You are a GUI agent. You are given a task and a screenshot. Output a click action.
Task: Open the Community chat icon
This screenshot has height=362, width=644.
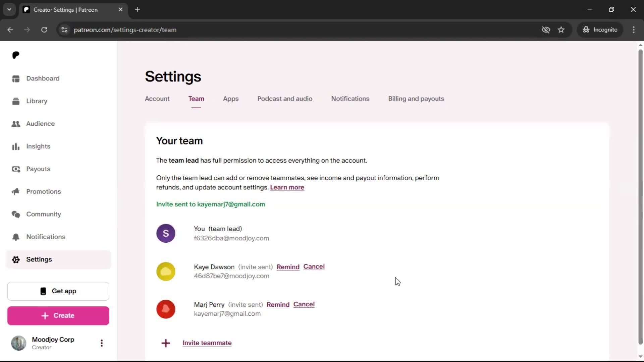point(16,214)
